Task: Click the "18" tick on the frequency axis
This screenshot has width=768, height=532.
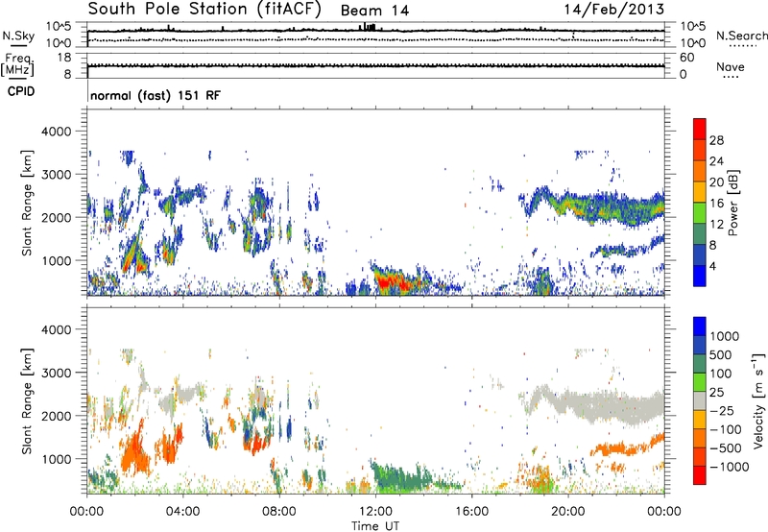Action: click(x=64, y=58)
